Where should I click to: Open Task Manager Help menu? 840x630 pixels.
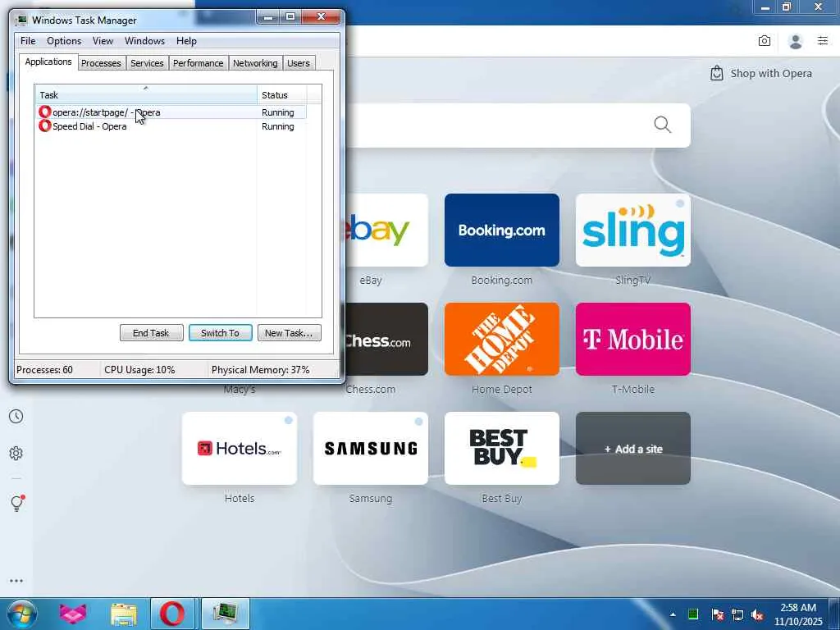186,41
